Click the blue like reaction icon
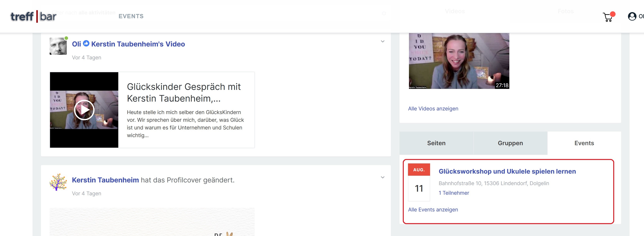 click(86, 43)
